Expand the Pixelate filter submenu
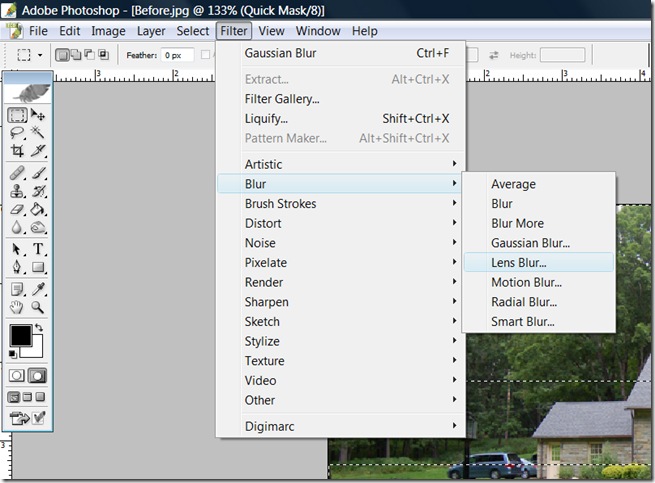Viewport: 655px width, 483px height. (341, 262)
